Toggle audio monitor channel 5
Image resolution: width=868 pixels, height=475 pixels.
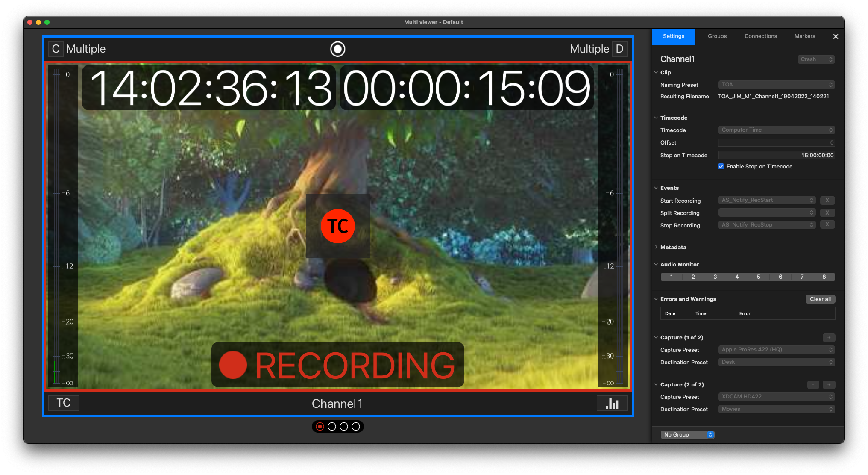coord(759,277)
